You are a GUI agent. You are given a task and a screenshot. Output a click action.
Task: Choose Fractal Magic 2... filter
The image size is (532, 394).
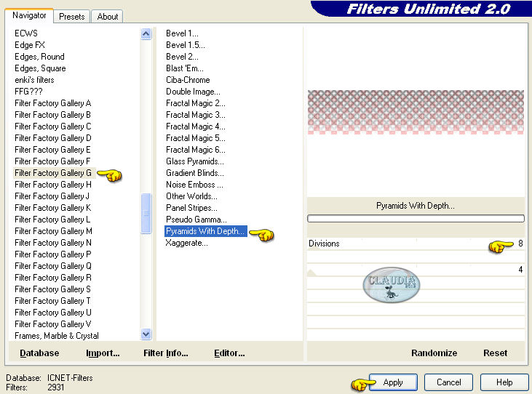click(196, 103)
